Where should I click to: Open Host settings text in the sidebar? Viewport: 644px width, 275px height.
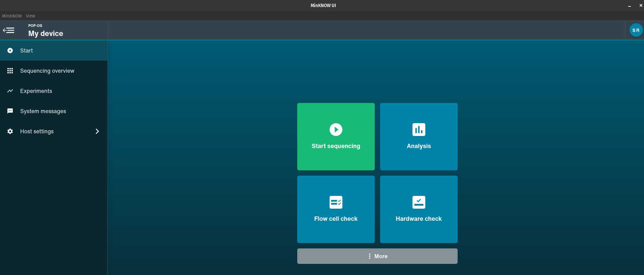(x=37, y=131)
